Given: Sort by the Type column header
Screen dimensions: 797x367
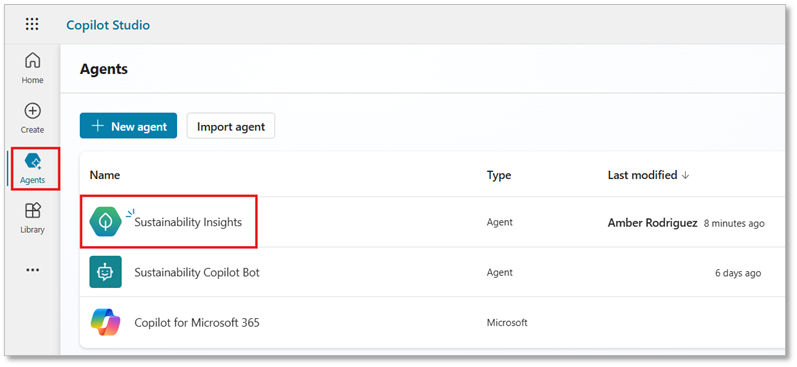Looking at the screenshot, I should 499,175.
